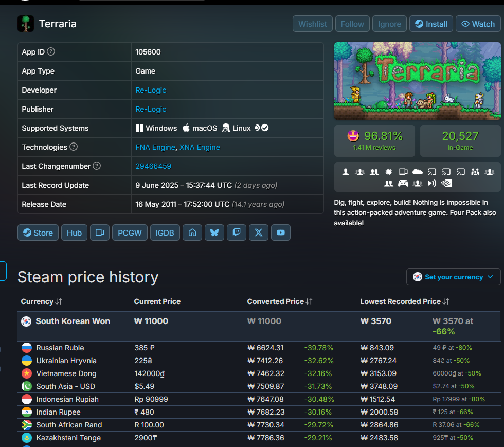Open Re-Logic link in the Developer row
Viewport: 504px width, 447px height.
coord(151,90)
